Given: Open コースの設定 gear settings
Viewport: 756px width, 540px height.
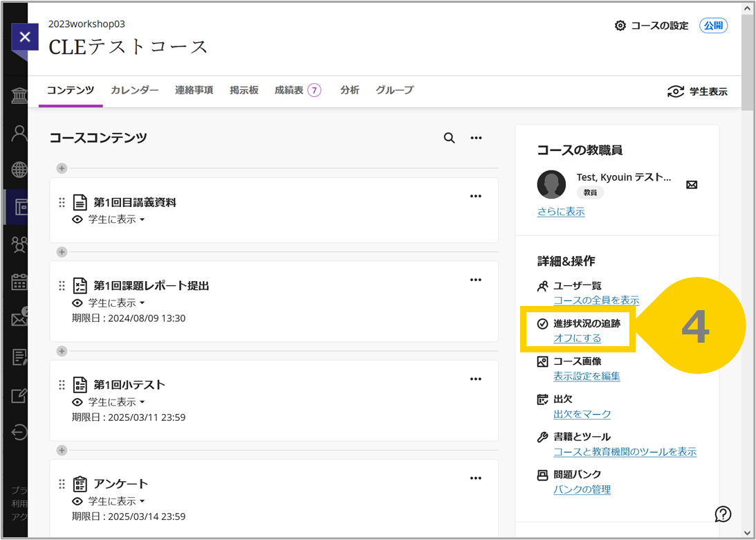Looking at the screenshot, I should 652,26.
